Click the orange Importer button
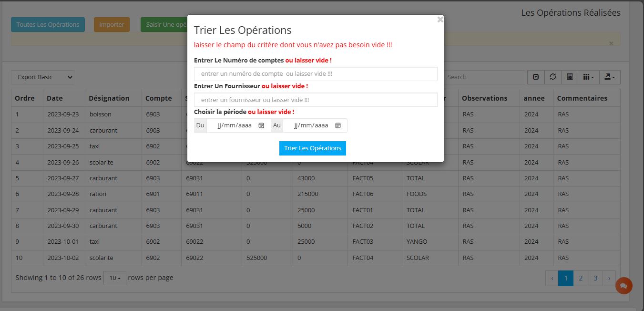The height and width of the screenshot is (311, 644). [x=112, y=25]
